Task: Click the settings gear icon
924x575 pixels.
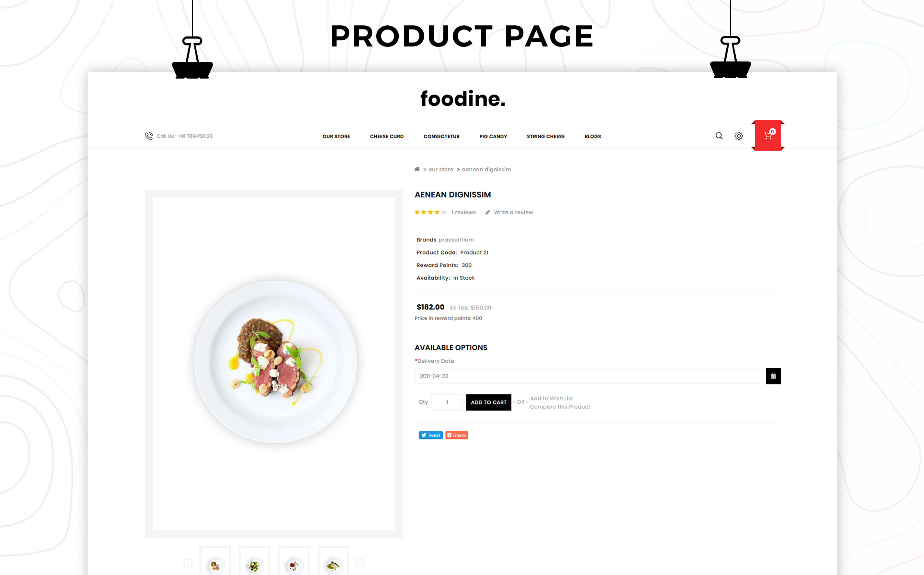Action: click(x=739, y=136)
